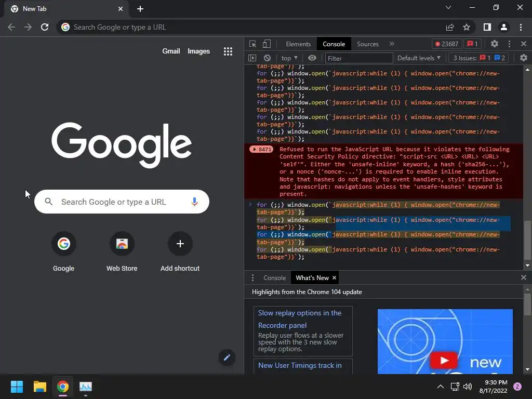Open the taskbar clock showing 9:30 PM
The width and height of the screenshot is (532, 399).
[494, 387]
